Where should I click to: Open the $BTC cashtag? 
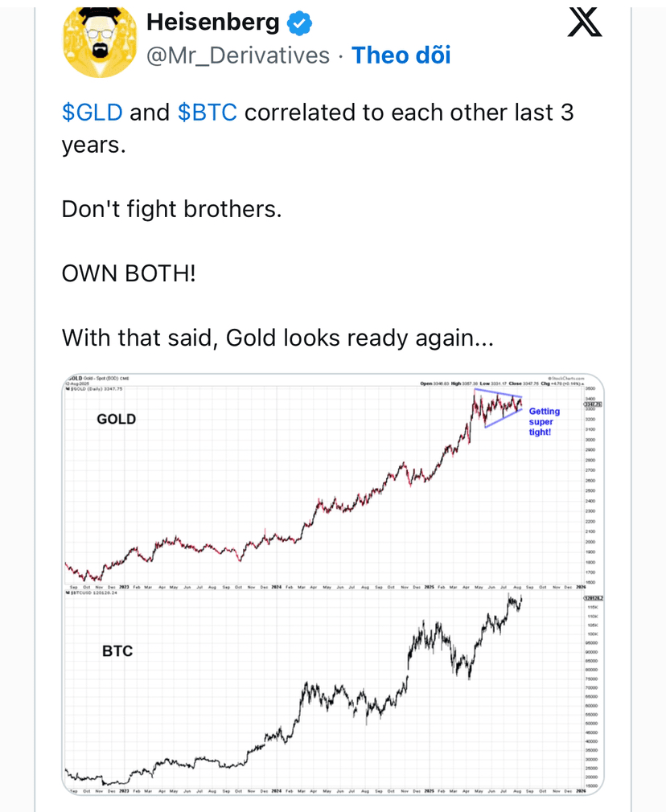coord(208,113)
